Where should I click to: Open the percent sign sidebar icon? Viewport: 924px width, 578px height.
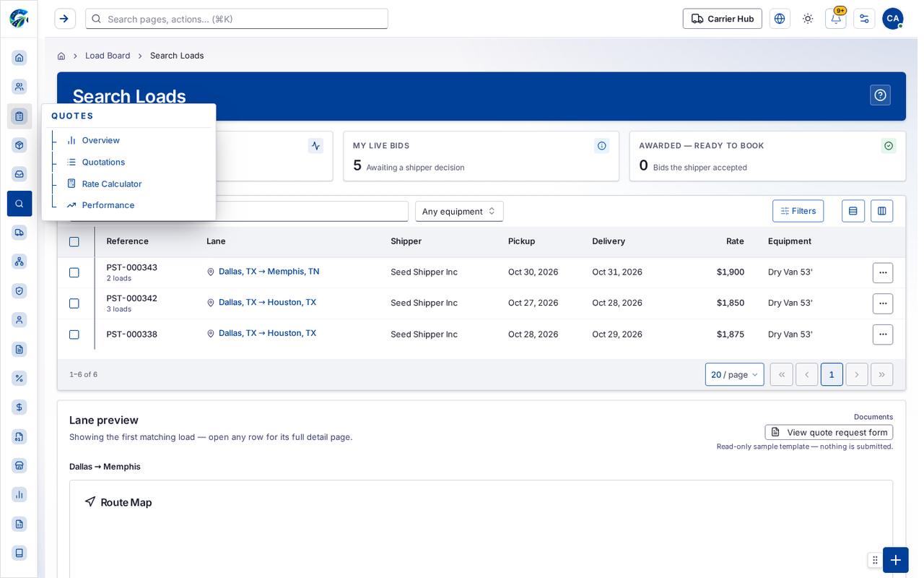point(19,378)
